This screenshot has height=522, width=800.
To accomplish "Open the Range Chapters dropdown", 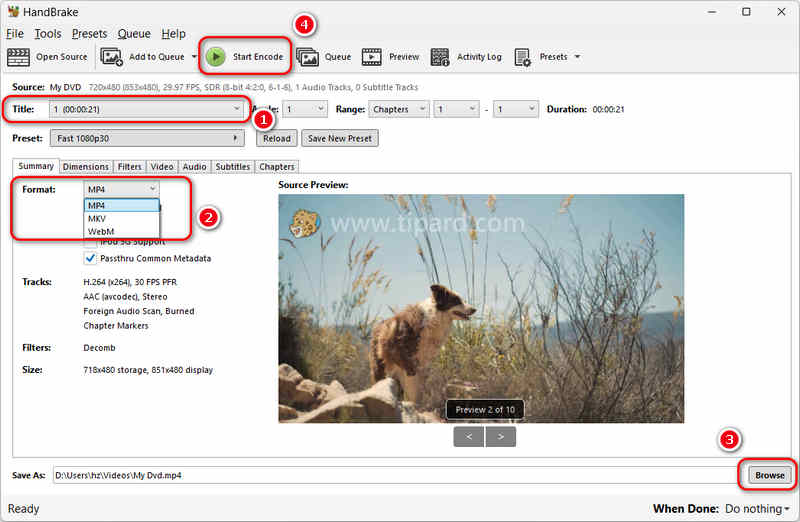I will 398,109.
